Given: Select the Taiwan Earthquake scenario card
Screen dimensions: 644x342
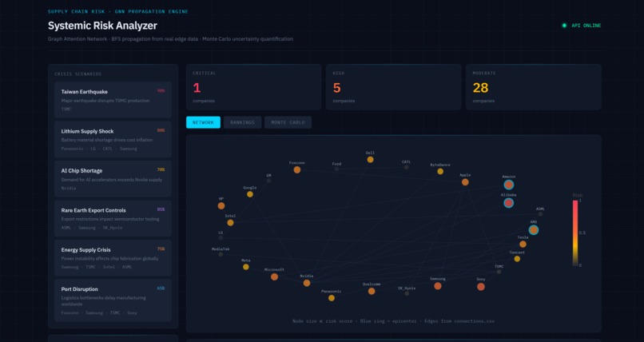Looking at the screenshot, I should coord(113,100).
